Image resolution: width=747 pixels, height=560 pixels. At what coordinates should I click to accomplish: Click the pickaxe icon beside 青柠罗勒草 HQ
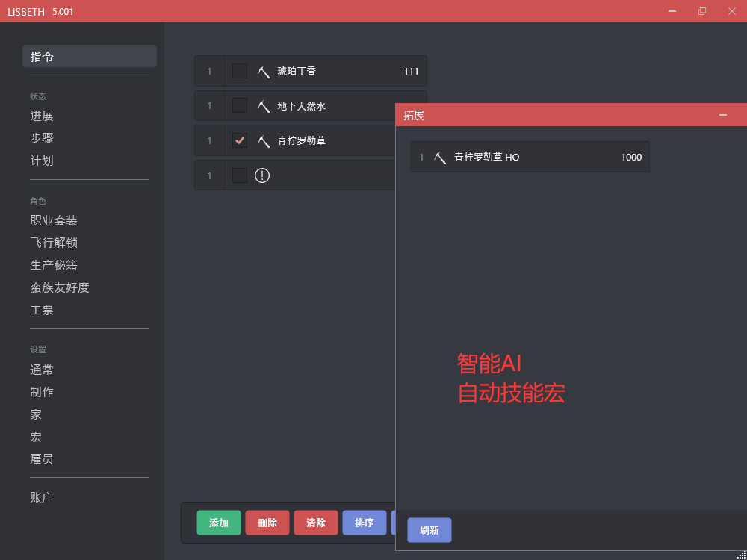[x=440, y=158]
